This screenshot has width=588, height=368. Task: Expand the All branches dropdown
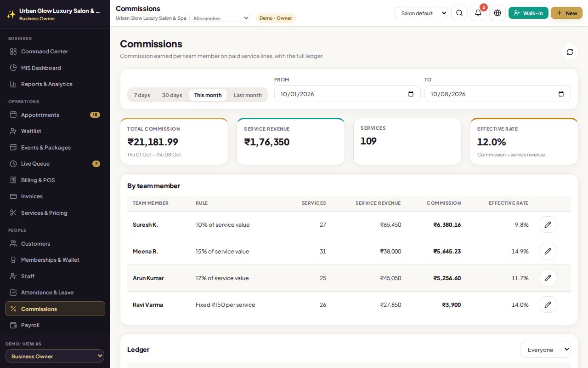click(x=220, y=18)
